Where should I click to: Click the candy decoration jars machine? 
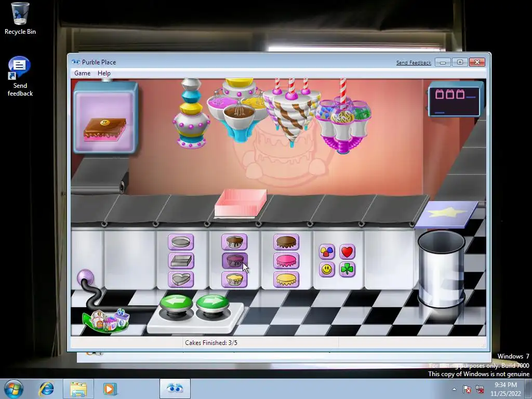pos(343,117)
